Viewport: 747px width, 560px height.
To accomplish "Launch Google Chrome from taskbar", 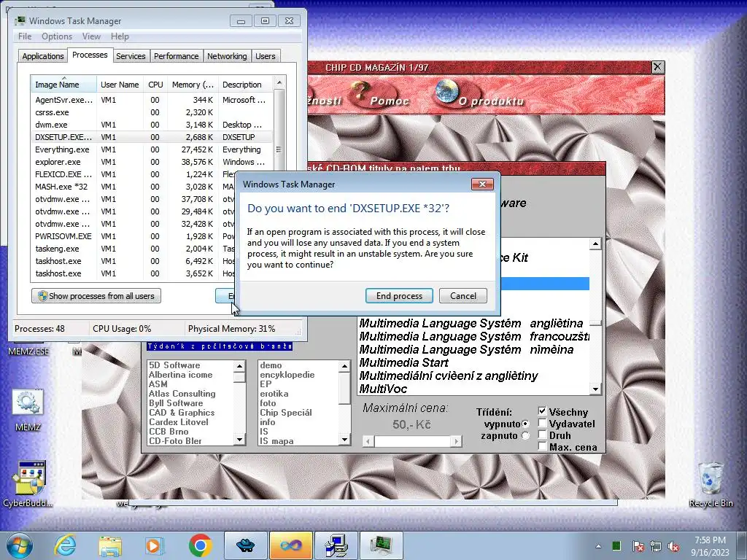I will click(200, 545).
